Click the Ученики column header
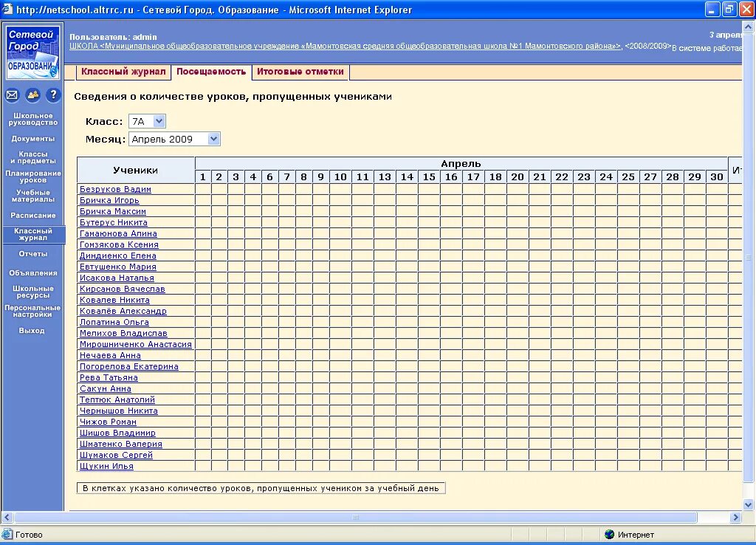The image size is (756, 545). [136, 171]
